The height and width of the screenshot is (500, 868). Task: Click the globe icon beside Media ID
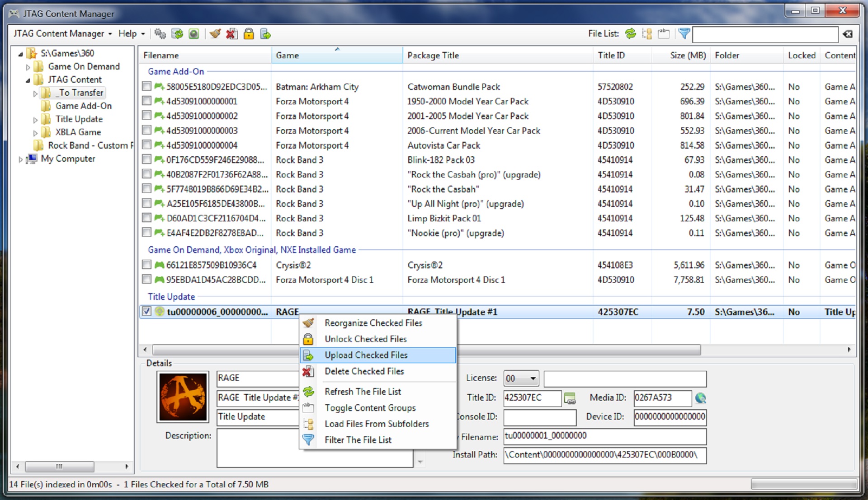click(700, 398)
